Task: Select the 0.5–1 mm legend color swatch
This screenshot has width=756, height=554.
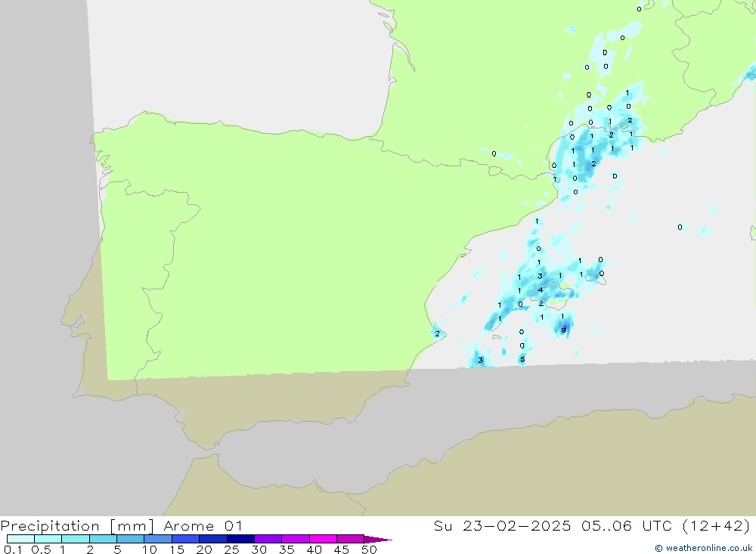Action: tap(48, 539)
